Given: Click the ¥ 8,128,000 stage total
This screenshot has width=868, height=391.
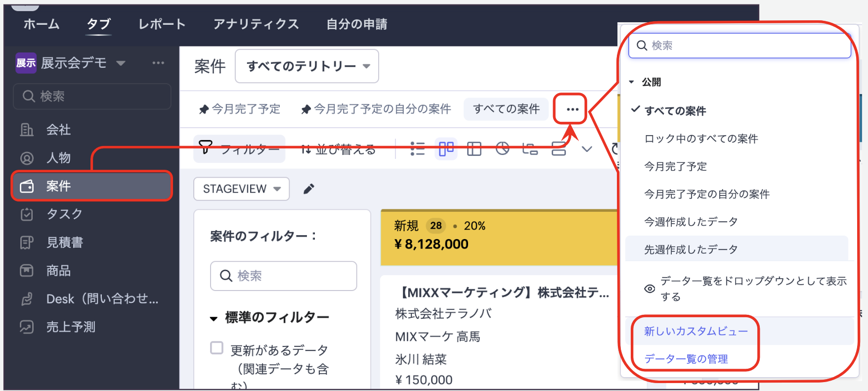Looking at the screenshot, I should click(431, 244).
